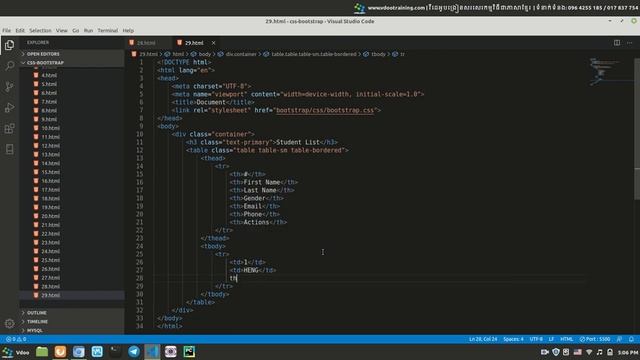Screen dimensions: 640x360
Task: Open the Terminal menu
Action: click(107, 31)
